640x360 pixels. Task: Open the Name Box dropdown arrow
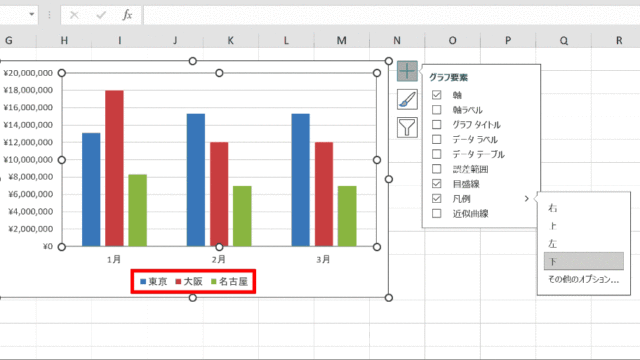[x=31, y=15]
